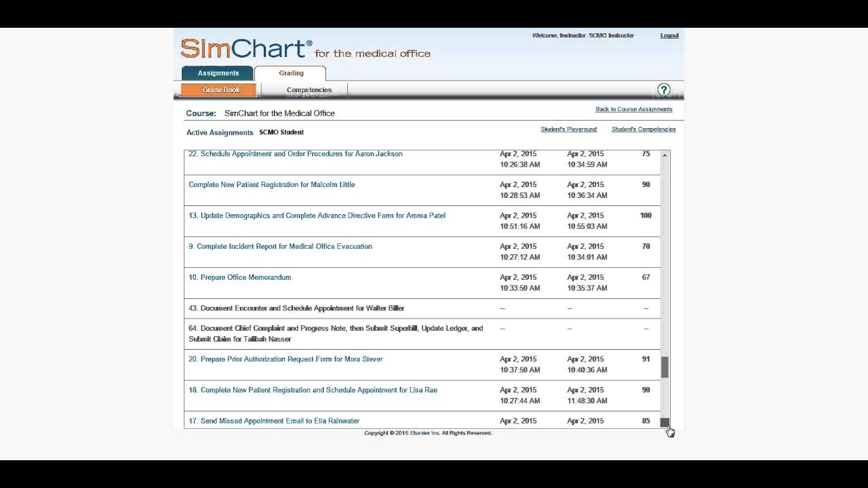
Task: Click end time 10:55:03 AM
Action: coord(587,226)
